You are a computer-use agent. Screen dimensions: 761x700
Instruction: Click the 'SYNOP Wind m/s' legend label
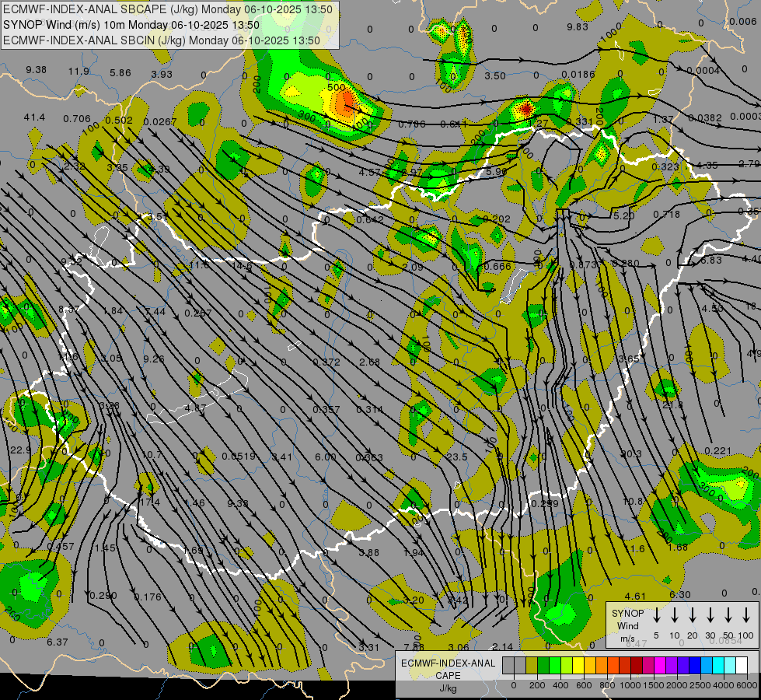[x=628, y=625]
